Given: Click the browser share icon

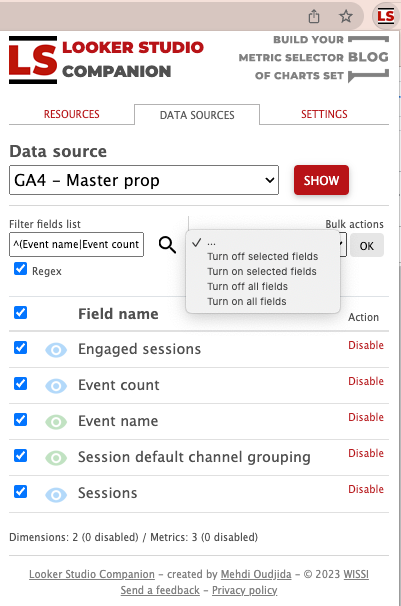Looking at the screenshot, I should coord(314,17).
